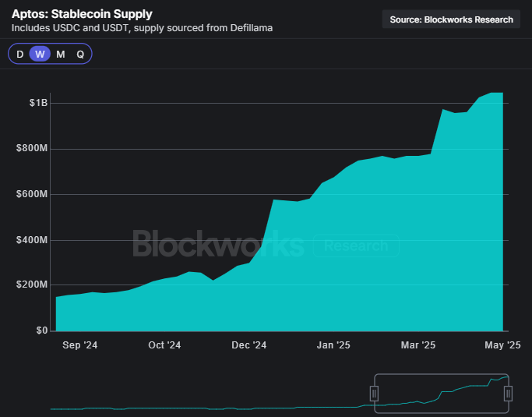This screenshot has width=532, height=417.
Task: Click the May '25 x-axis label
Action: (x=502, y=345)
